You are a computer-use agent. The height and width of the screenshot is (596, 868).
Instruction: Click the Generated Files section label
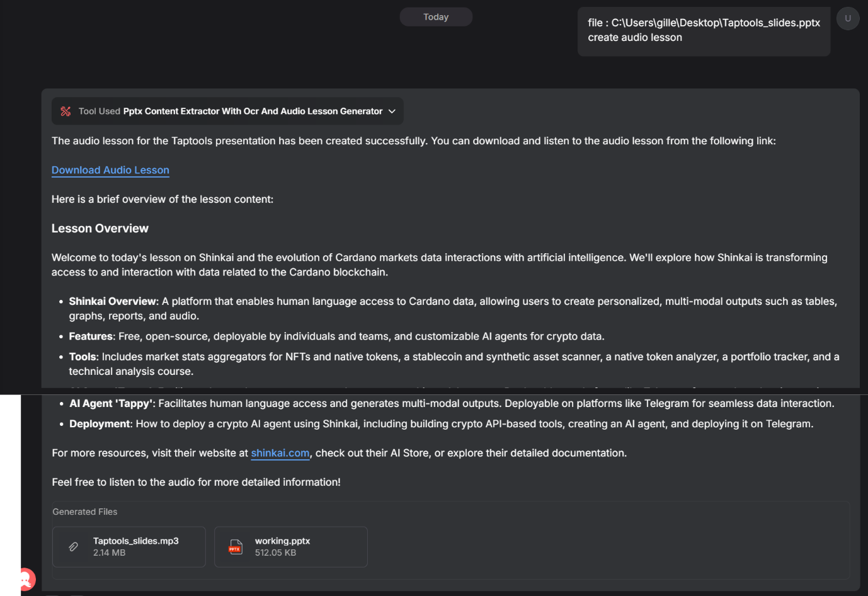[85, 512]
